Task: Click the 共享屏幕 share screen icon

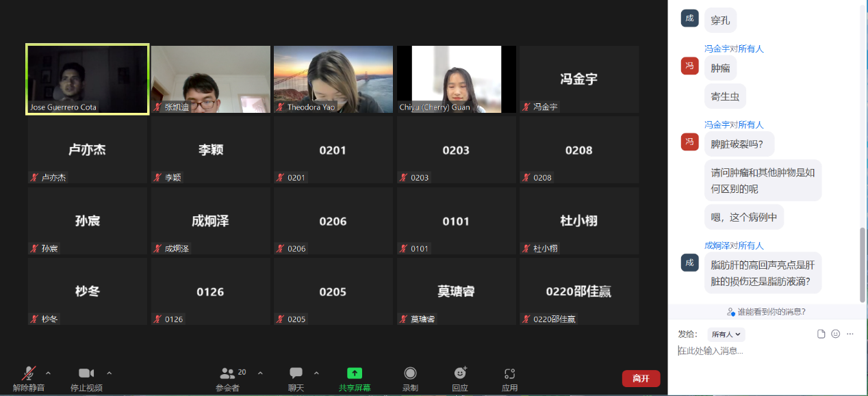Action: click(355, 373)
